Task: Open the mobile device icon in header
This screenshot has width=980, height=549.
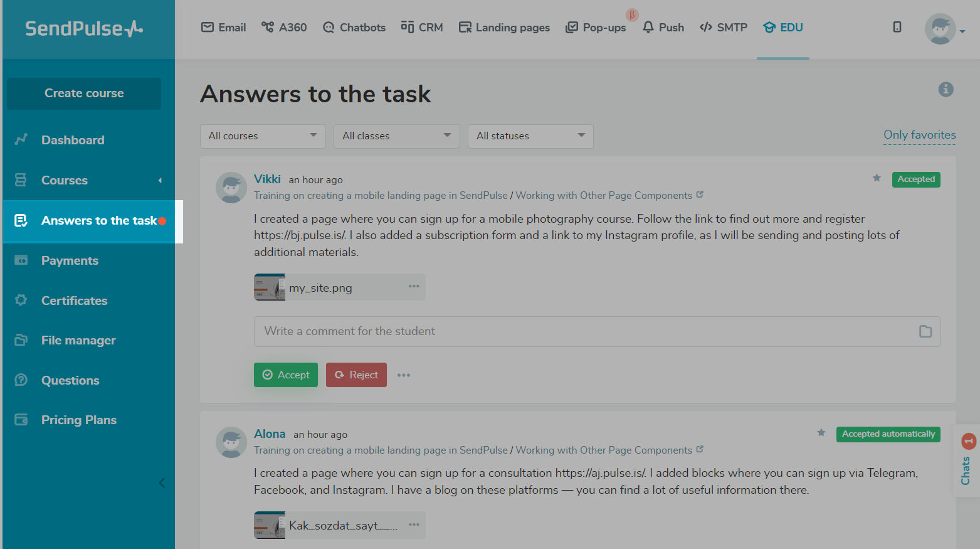Action: coord(897,27)
